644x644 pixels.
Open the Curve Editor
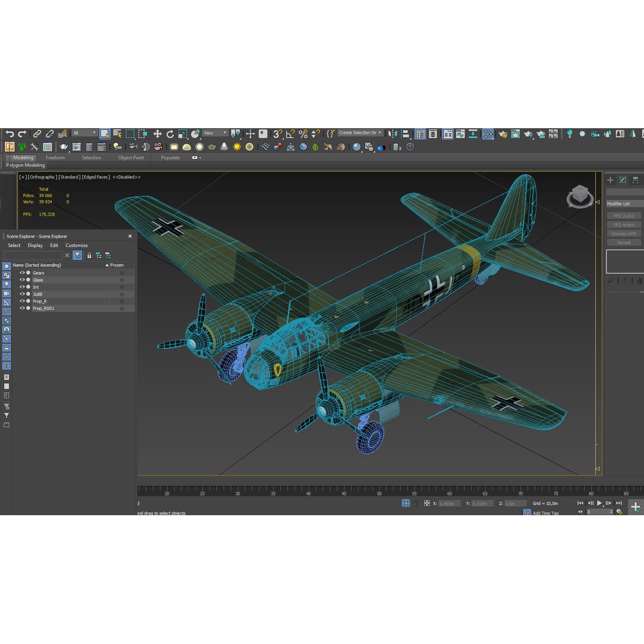(460, 134)
